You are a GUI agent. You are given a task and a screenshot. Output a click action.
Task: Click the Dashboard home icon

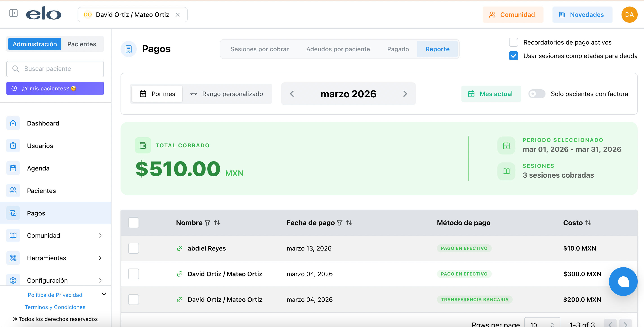(x=13, y=123)
